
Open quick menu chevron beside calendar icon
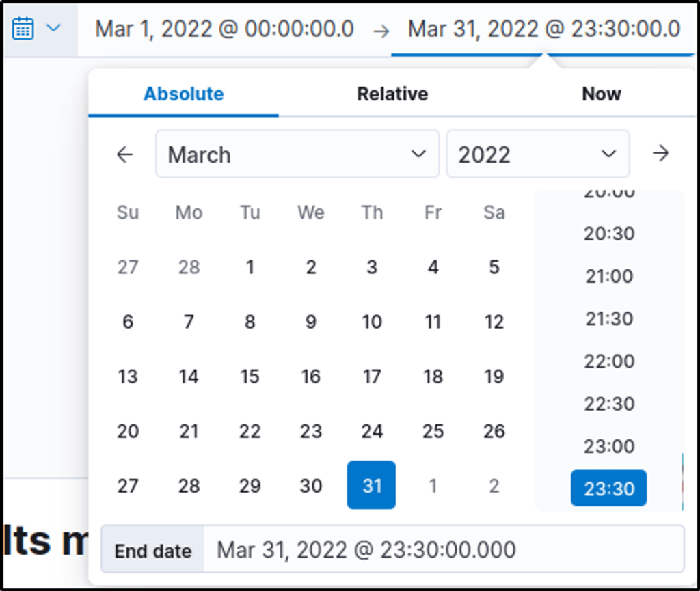pyautogui.click(x=53, y=29)
